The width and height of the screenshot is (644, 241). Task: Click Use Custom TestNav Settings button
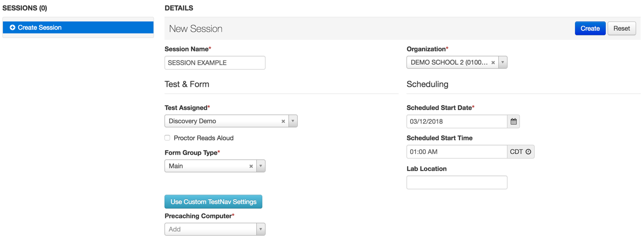(213, 202)
